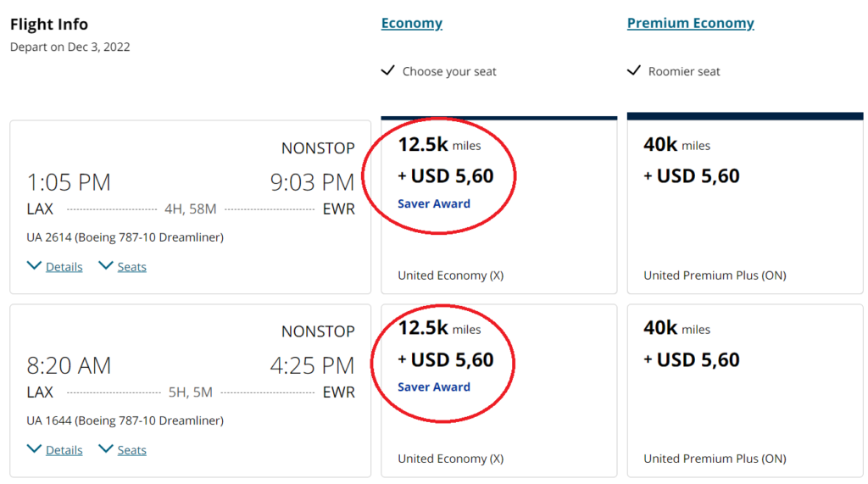Open the Economy column header link
Image resolution: width=868 pixels, height=484 pixels.
(x=412, y=23)
